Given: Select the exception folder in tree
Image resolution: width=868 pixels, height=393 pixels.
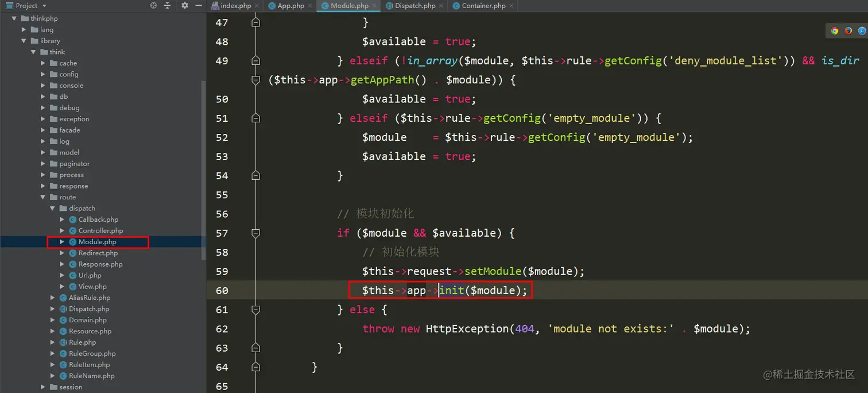Looking at the screenshot, I should (x=74, y=119).
